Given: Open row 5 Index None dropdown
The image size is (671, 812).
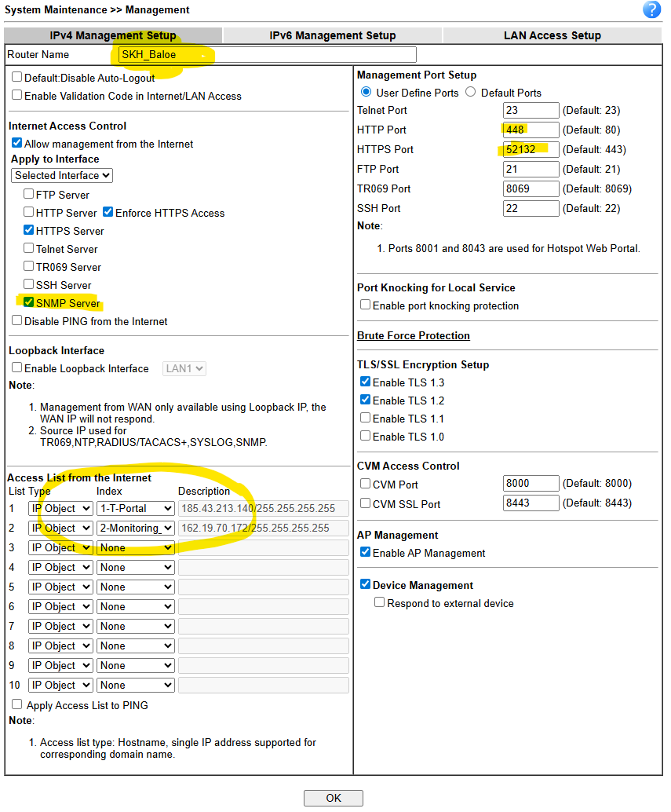Looking at the screenshot, I should point(136,587).
